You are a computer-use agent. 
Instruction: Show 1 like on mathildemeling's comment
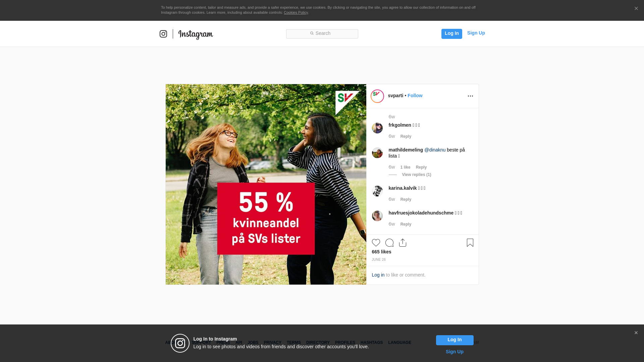click(405, 167)
